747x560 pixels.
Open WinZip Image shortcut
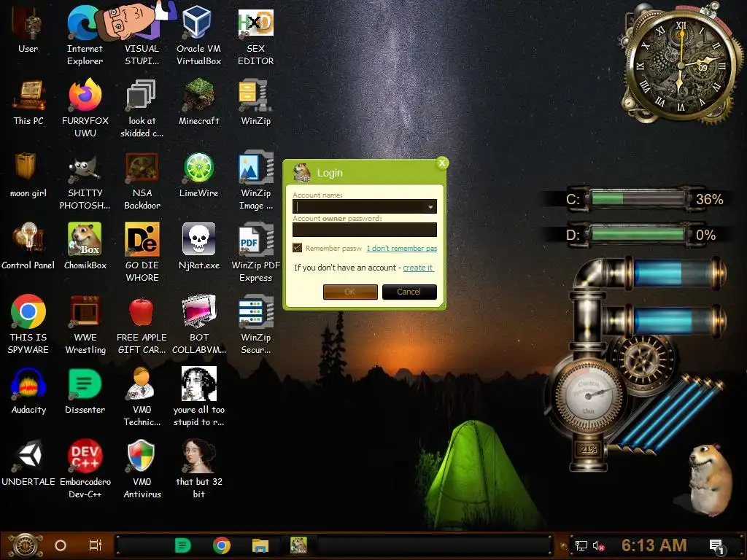(x=256, y=181)
